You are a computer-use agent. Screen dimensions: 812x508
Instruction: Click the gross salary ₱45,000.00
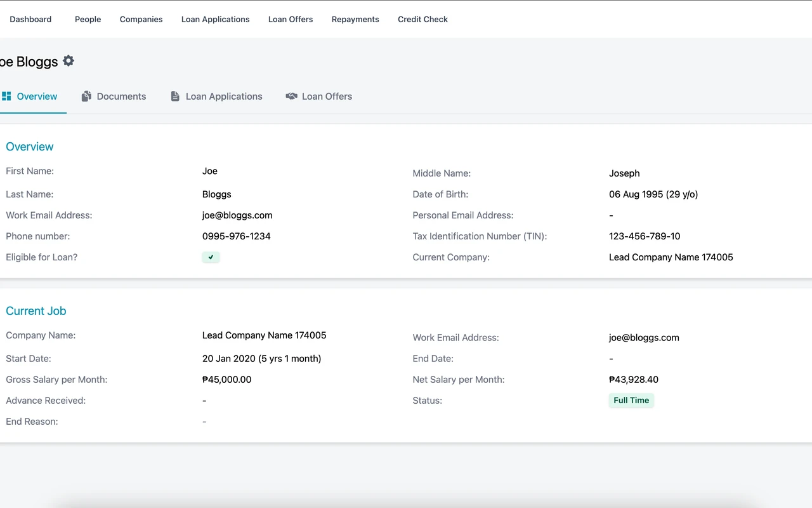pyautogui.click(x=227, y=380)
